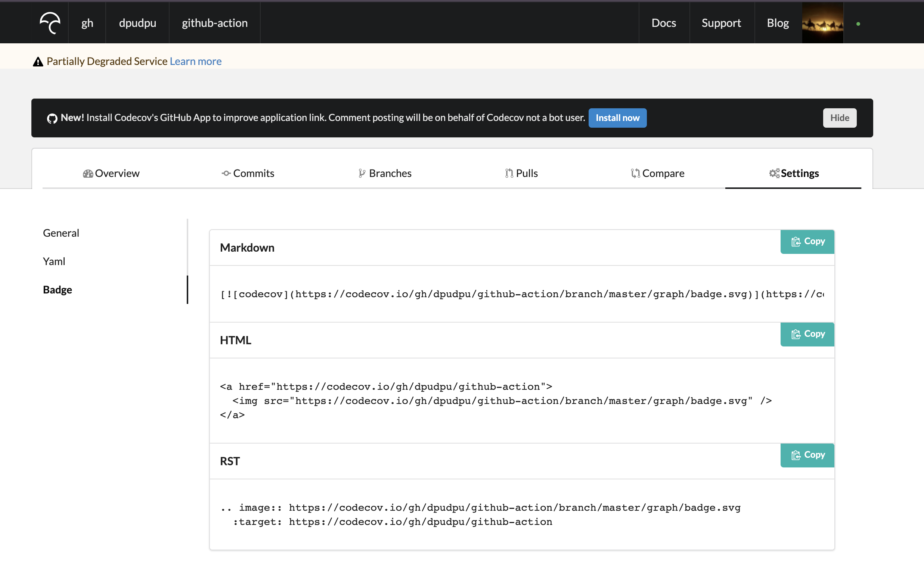Hide the GitHub App banner

click(x=839, y=118)
